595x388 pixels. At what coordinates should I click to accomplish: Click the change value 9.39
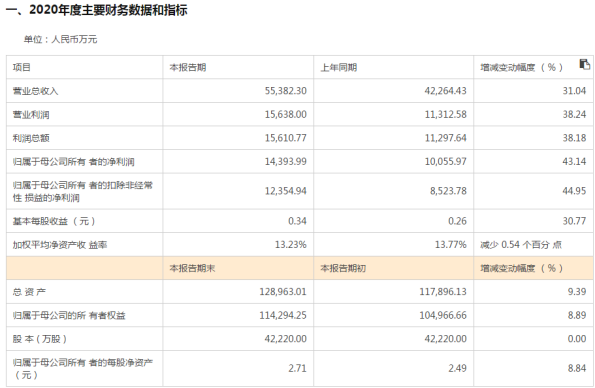coord(577,292)
